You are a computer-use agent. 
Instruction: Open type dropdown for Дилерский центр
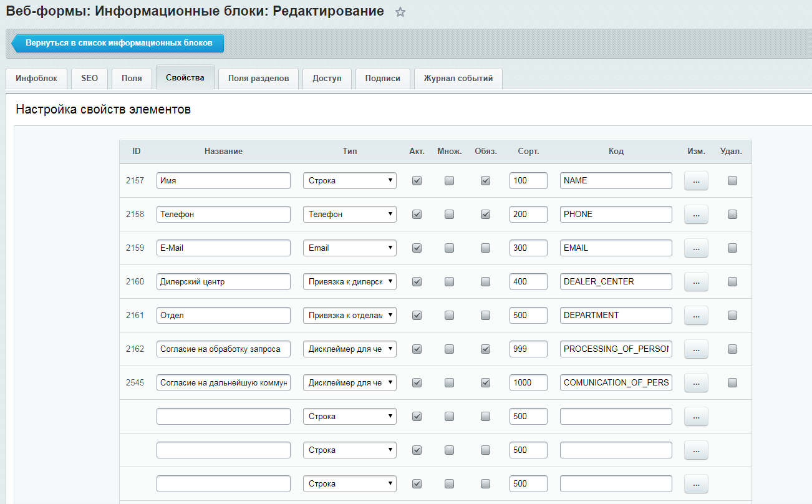pyautogui.click(x=349, y=281)
